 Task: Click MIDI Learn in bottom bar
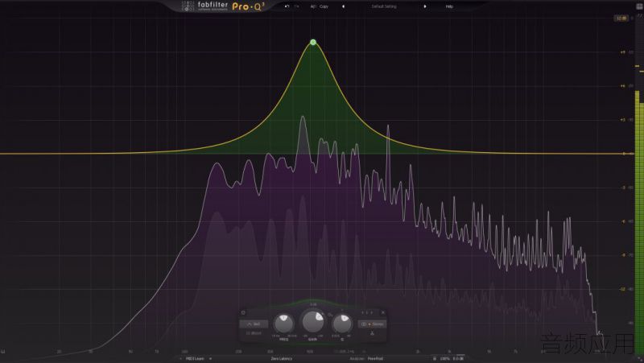(x=195, y=358)
